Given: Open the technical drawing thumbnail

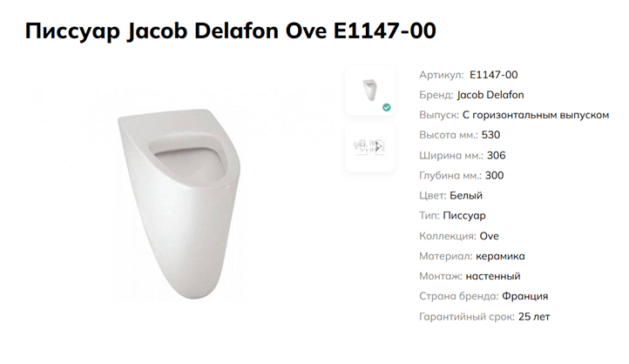Looking at the screenshot, I should 369,146.
